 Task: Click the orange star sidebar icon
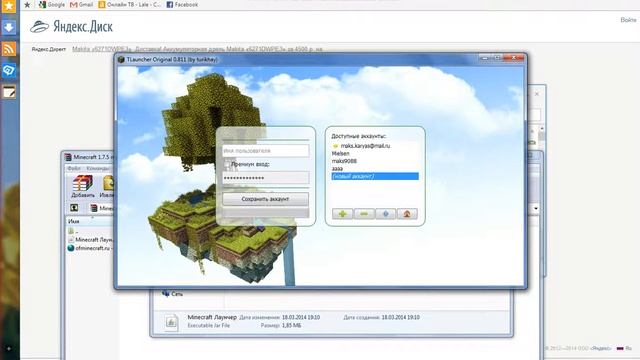pyautogui.click(x=9, y=6)
